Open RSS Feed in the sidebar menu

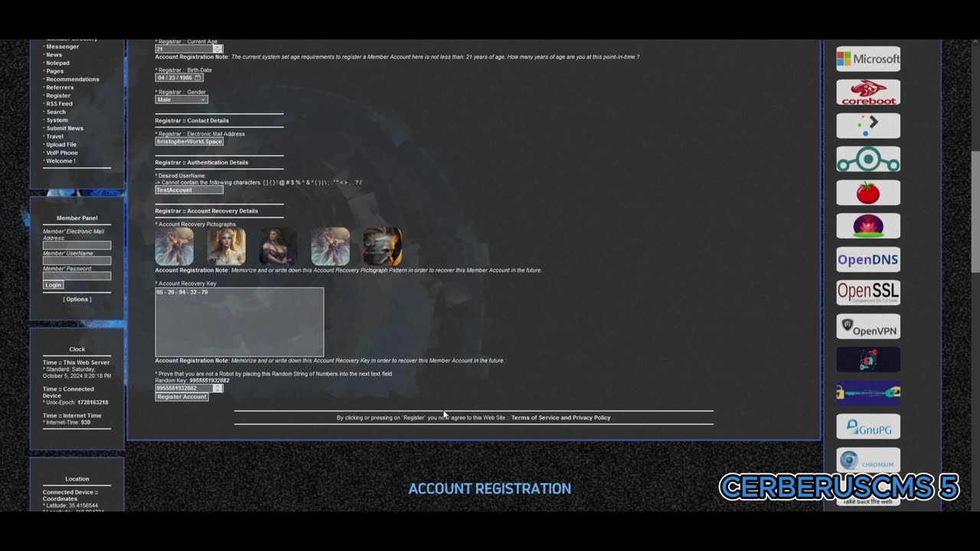click(59, 104)
